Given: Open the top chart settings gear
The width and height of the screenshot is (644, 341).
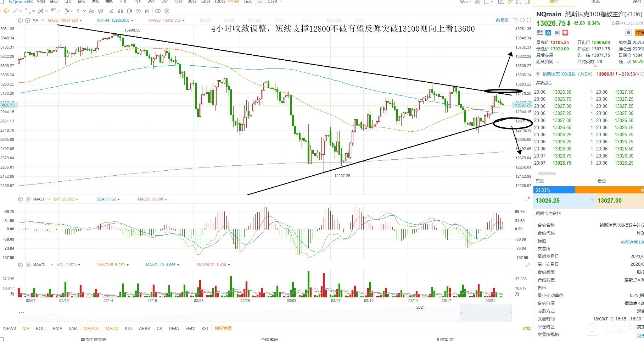Looking at the screenshot, I should tap(477, 2).
